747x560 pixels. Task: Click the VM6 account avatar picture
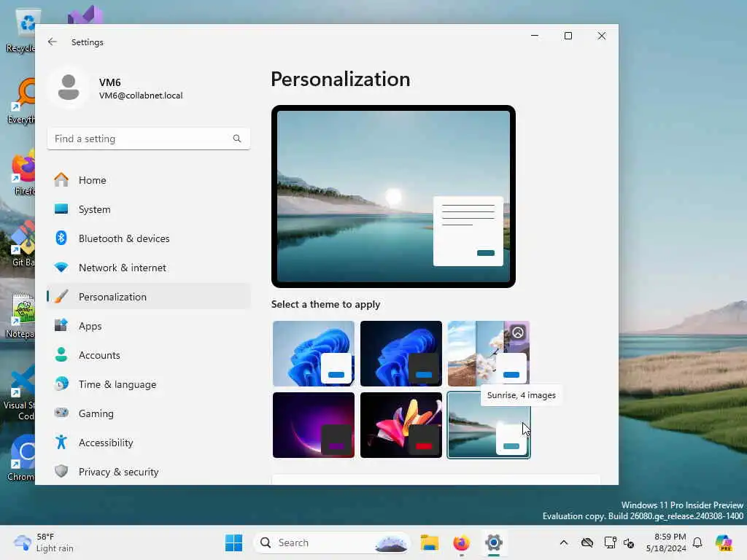pos(69,88)
